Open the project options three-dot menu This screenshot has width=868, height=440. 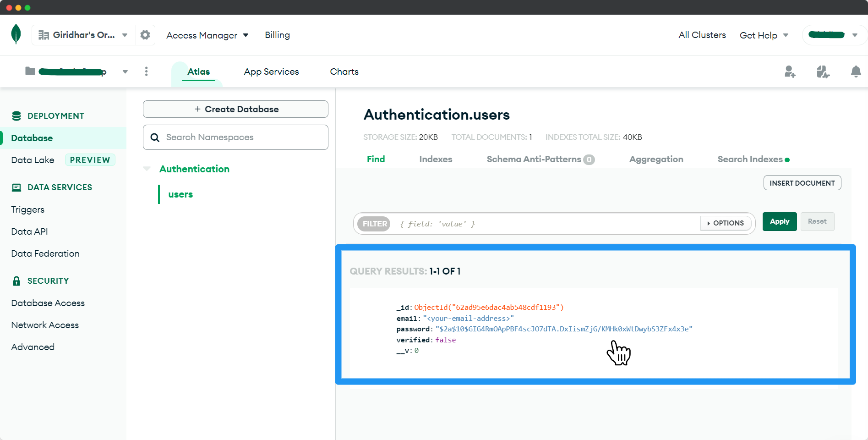(146, 71)
